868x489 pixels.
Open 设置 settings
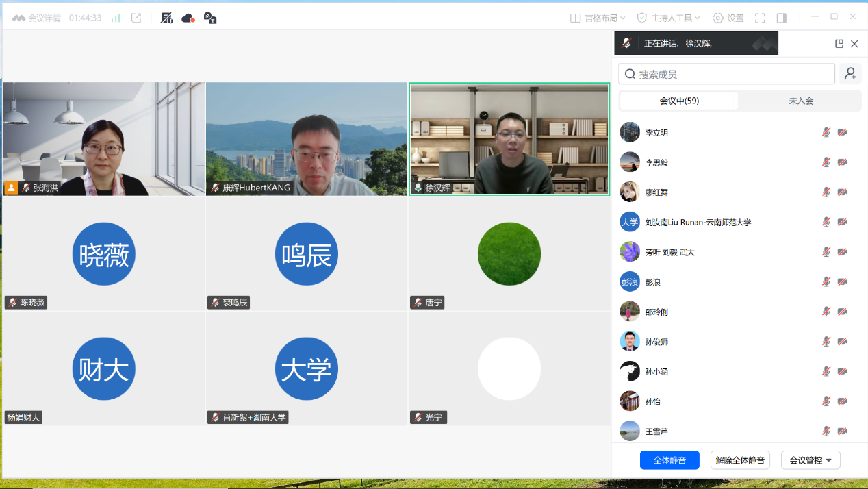(x=728, y=18)
